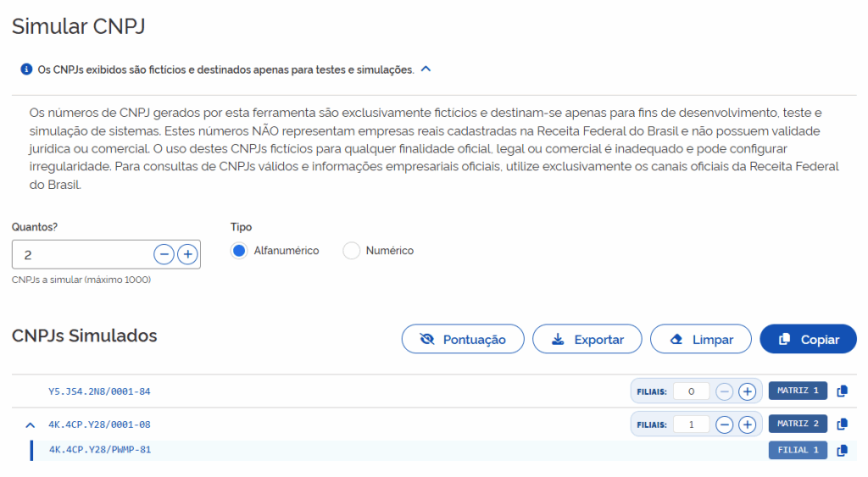Increase filiais count for Matriz 1
The image size is (868, 477).
click(747, 391)
